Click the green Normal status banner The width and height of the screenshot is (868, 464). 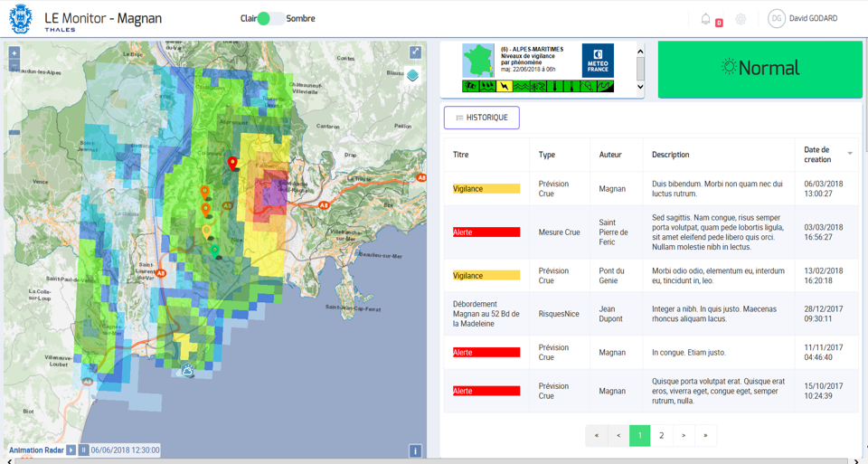759,68
